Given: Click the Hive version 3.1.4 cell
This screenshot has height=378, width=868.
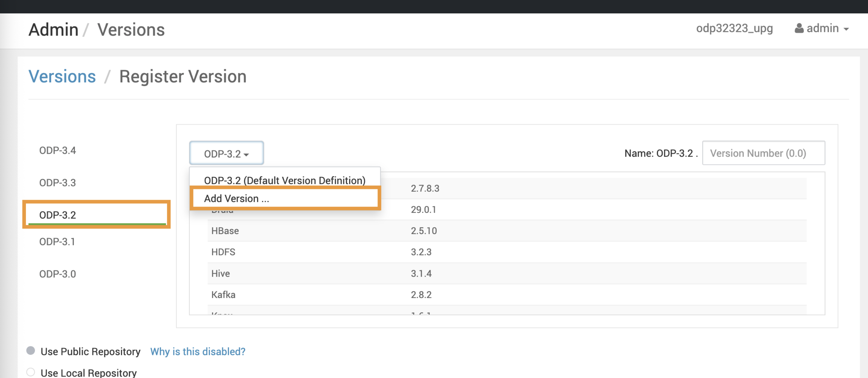Looking at the screenshot, I should coord(421,273).
